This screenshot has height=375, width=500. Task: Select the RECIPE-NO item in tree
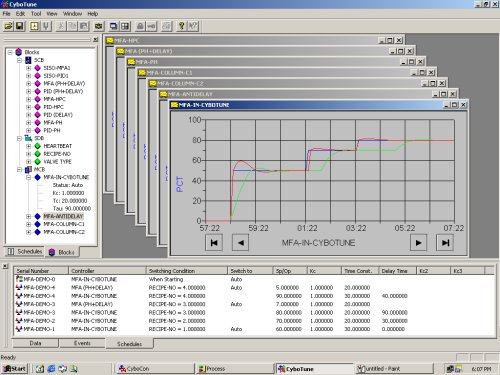pyautogui.click(x=57, y=154)
